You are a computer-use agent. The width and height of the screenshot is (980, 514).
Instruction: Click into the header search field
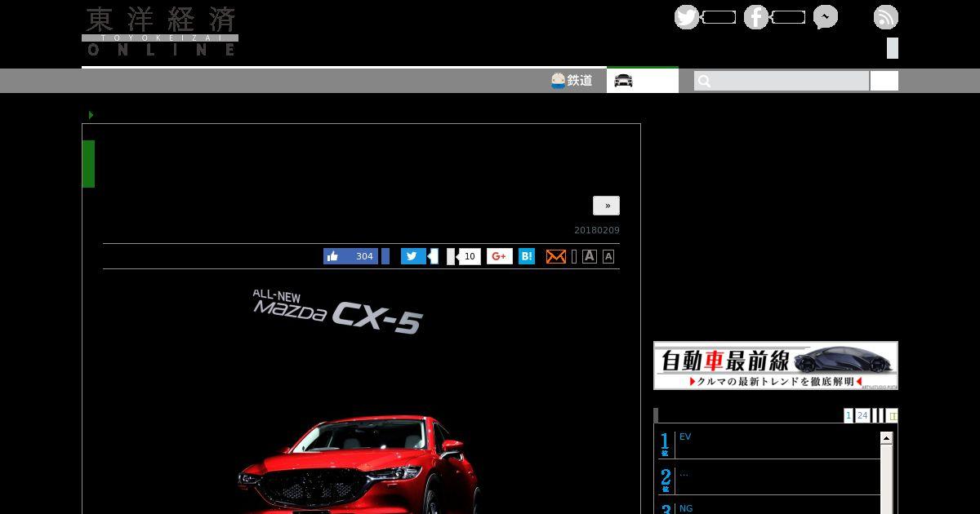pyautogui.click(x=782, y=81)
